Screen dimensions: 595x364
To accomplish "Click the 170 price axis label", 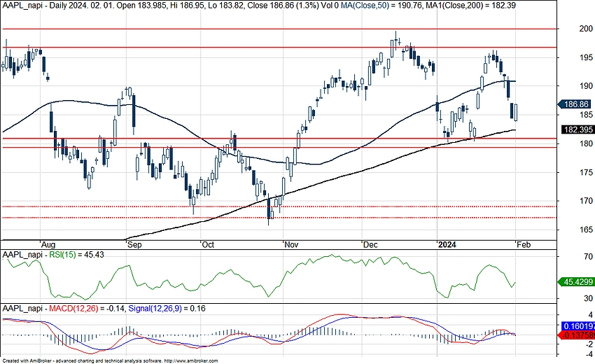I will tap(587, 201).
